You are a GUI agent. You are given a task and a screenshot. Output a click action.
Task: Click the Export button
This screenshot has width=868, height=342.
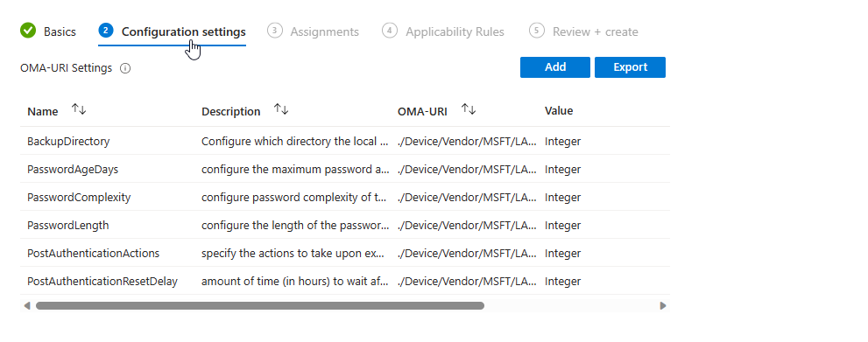tap(630, 66)
